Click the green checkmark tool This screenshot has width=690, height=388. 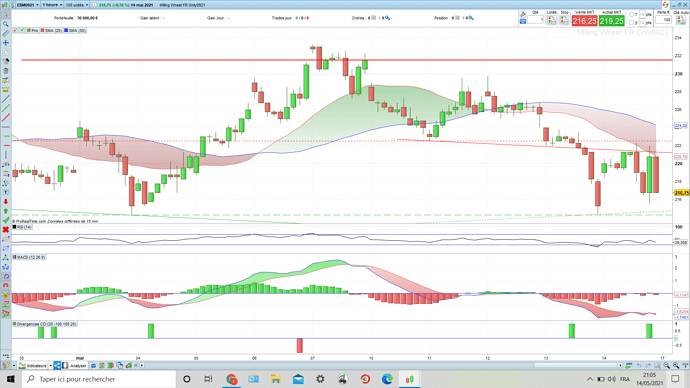point(6,220)
